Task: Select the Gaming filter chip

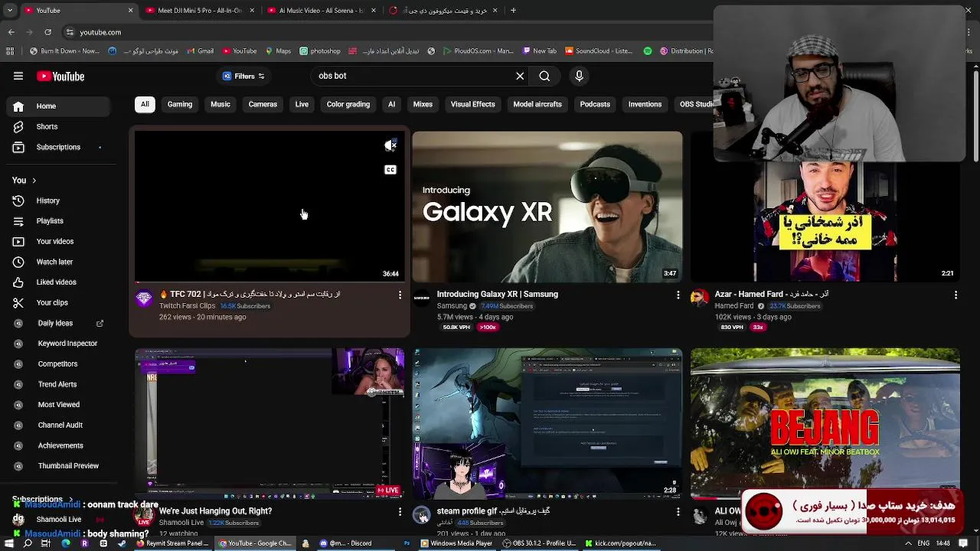Action: coord(180,104)
